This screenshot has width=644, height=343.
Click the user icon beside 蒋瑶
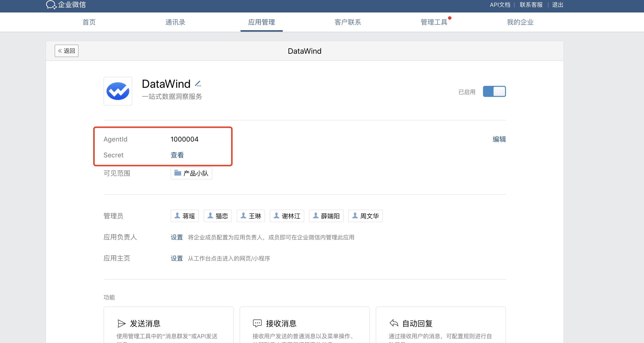point(177,215)
